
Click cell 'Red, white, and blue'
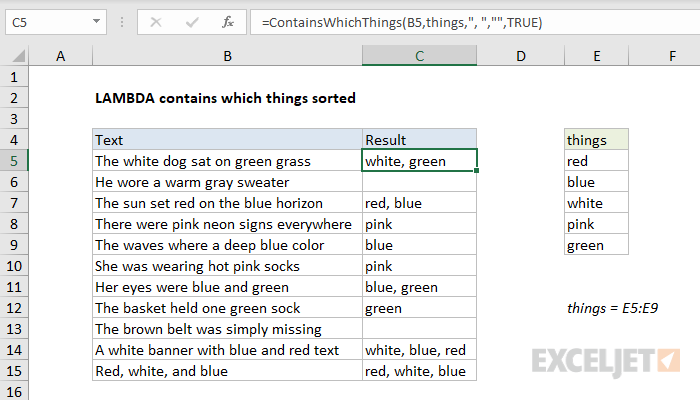[x=227, y=371]
